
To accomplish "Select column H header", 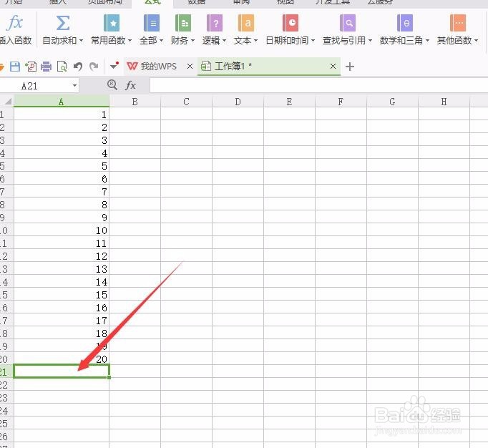I will point(444,102).
